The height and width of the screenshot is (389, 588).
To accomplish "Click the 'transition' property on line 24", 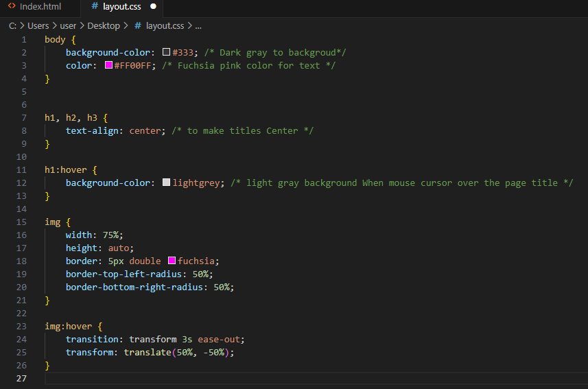I will point(92,340).
